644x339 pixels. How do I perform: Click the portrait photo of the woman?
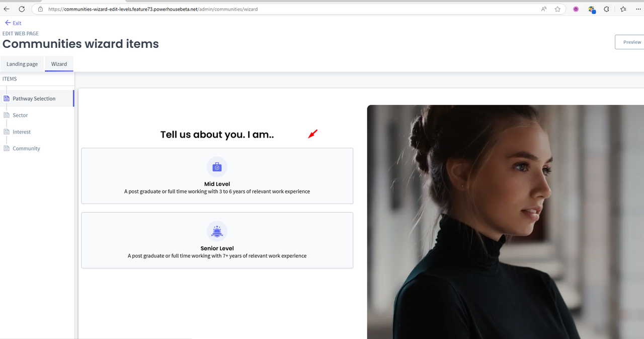coord(506,222)
